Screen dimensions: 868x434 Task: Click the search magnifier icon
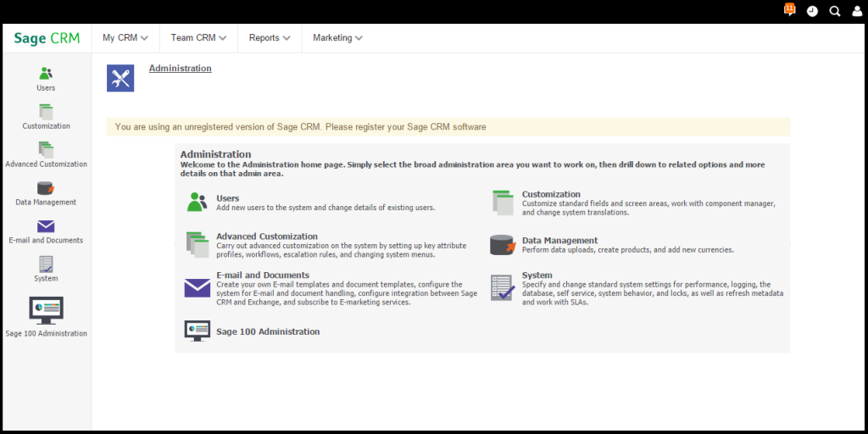pos(835,12)
